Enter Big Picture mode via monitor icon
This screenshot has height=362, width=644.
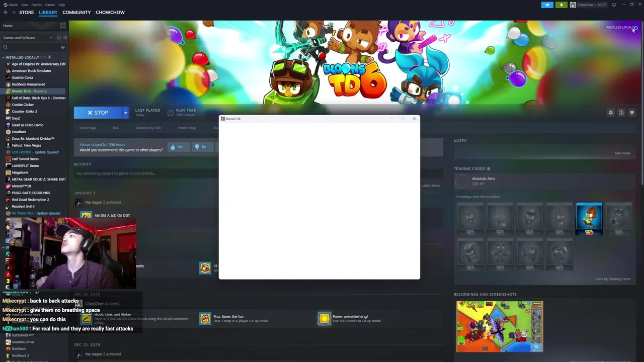614,5
